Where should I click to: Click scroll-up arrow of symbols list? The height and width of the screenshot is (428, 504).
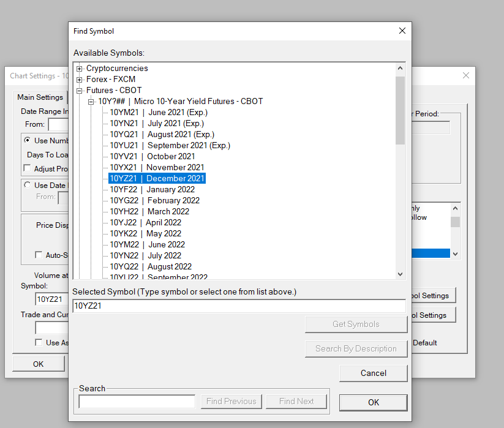[400, 68]
